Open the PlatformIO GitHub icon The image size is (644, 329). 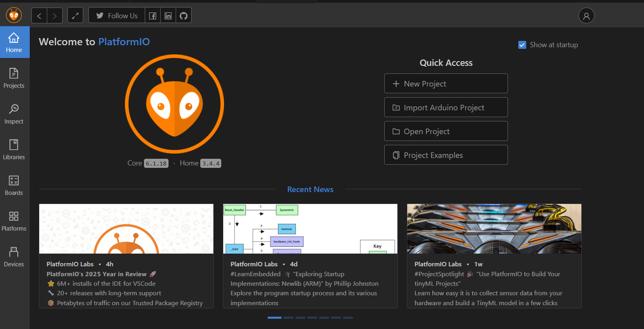coord(184,15)
